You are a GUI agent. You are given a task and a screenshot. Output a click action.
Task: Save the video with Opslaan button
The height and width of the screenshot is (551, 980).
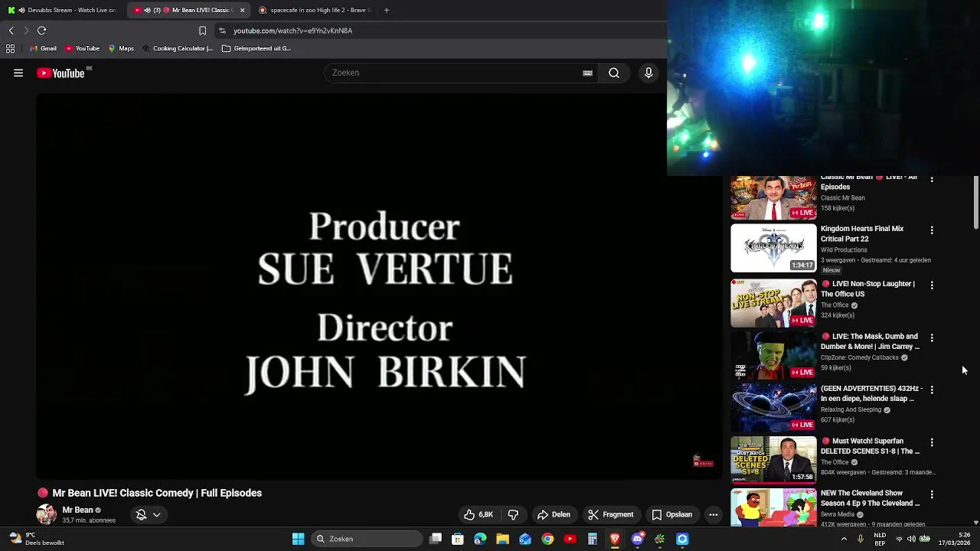coord(671,514)
